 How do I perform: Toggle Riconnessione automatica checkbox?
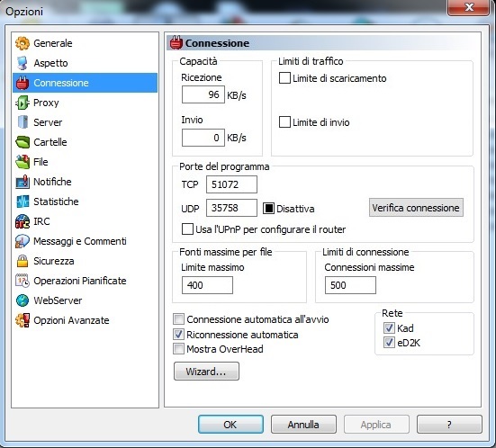pyautogui.click(x=179, y=334)
